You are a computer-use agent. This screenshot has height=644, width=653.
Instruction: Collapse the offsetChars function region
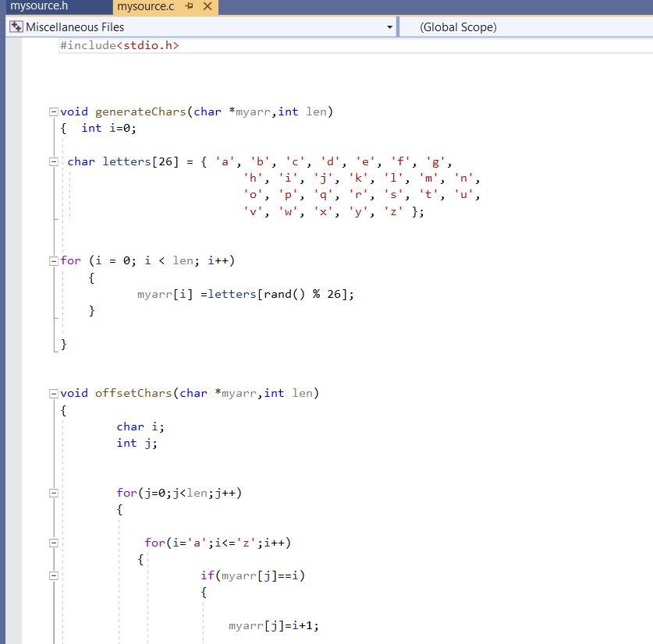(x=53, y=393)
